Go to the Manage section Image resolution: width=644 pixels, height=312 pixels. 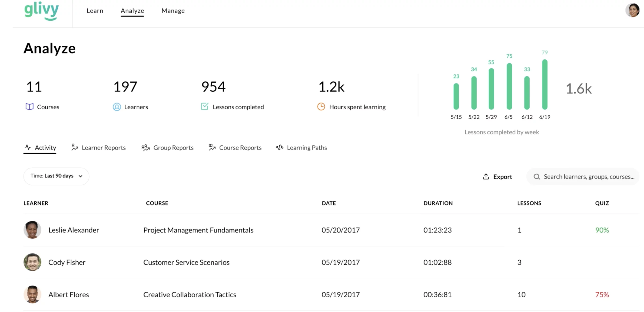(x=173, y=11)
